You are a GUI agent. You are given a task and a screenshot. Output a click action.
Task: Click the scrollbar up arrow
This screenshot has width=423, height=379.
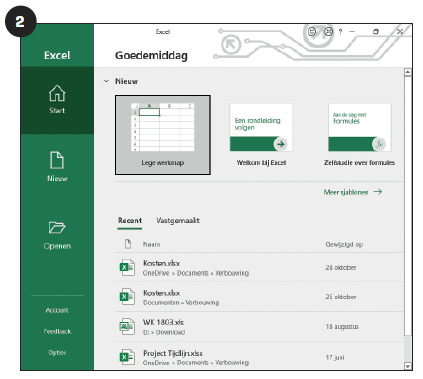(407, 72)
